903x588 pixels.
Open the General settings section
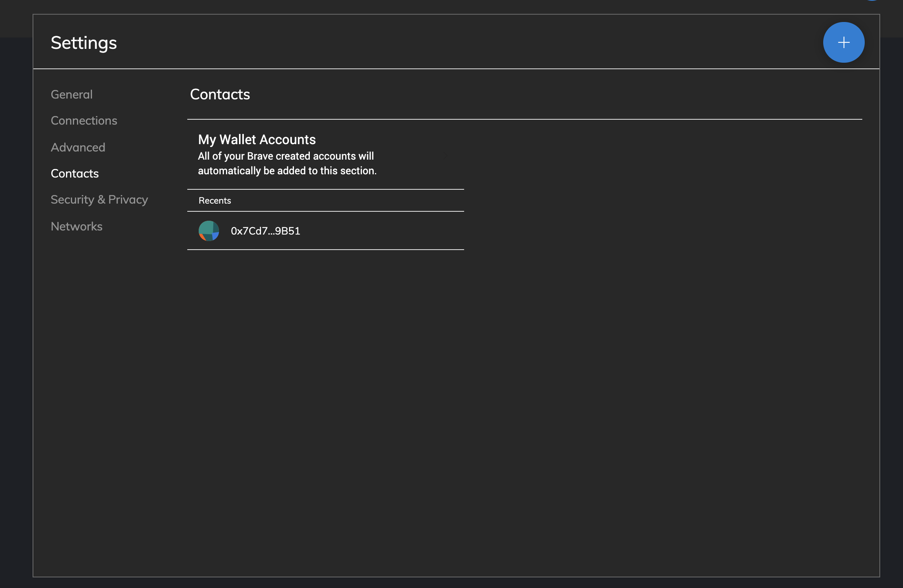click(72, 94)
